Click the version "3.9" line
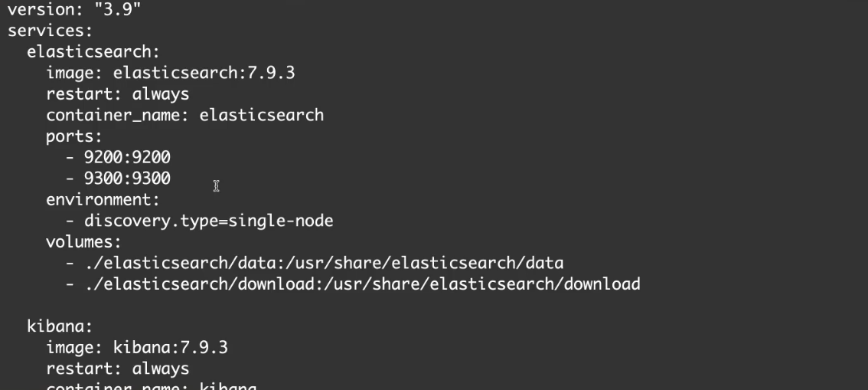The image size is (868, 390). point(64,12)
